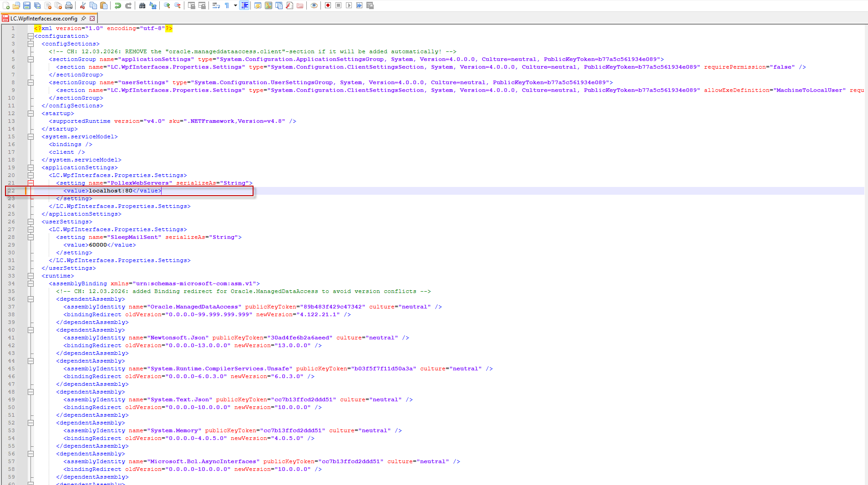The width and height of the screenshot is (868, 485).
Task: Open a file using toolbar folder icon
Action: pos(16,5)
